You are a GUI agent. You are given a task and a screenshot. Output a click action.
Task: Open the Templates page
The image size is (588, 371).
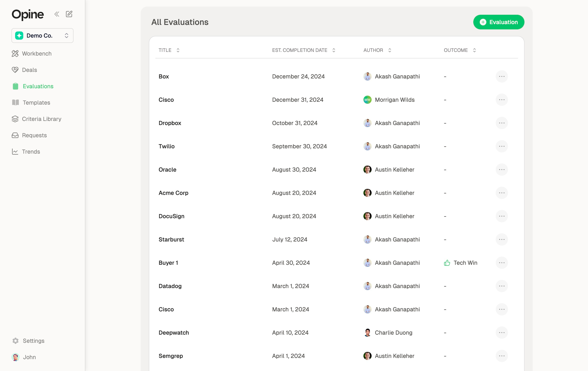tap(36, 103)
